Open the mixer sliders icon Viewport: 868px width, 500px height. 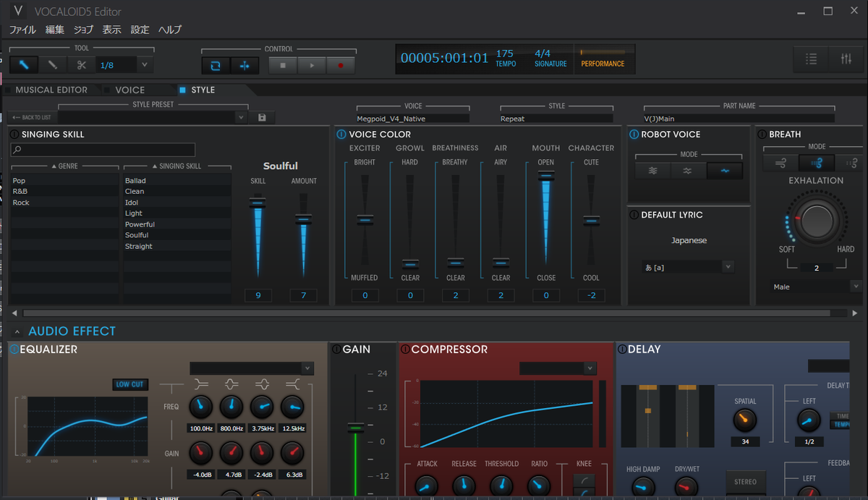pyautogui.click(x=846, y=59)
